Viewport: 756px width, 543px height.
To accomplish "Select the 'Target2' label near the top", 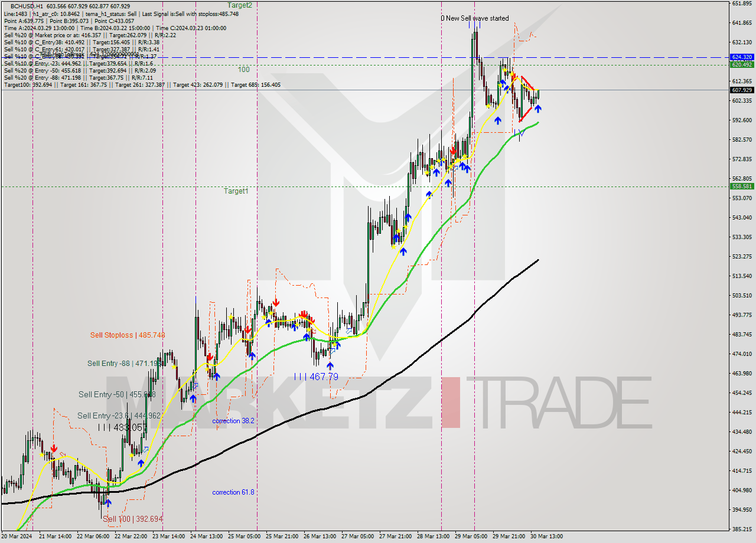I will tap(240, 5).
